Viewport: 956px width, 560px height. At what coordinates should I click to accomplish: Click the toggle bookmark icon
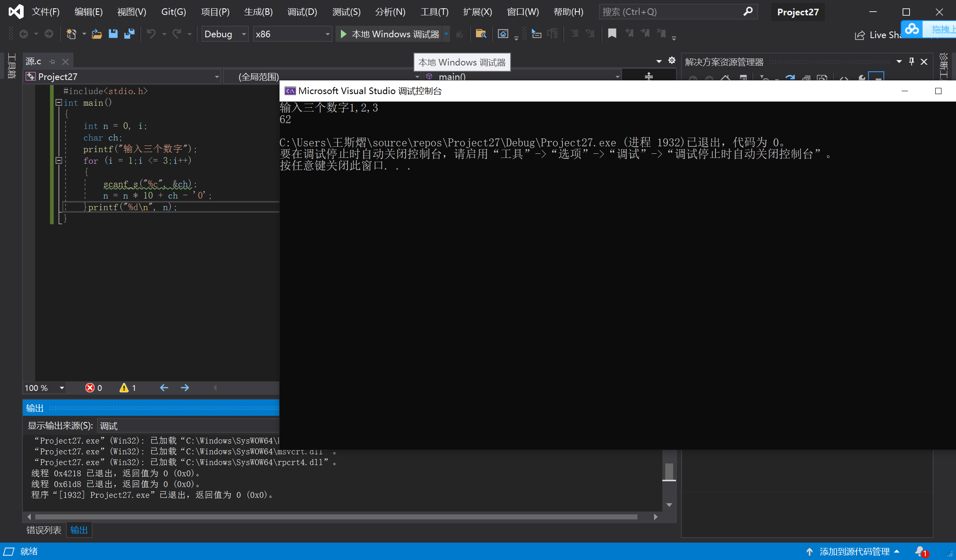[x=612, y=34]
